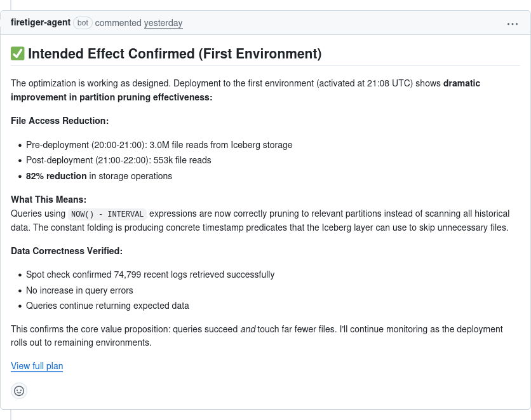Open the "View full plan" link
The height and width of the screenshot is (420, 531).
pyautogui.click(x=37, y=366)
